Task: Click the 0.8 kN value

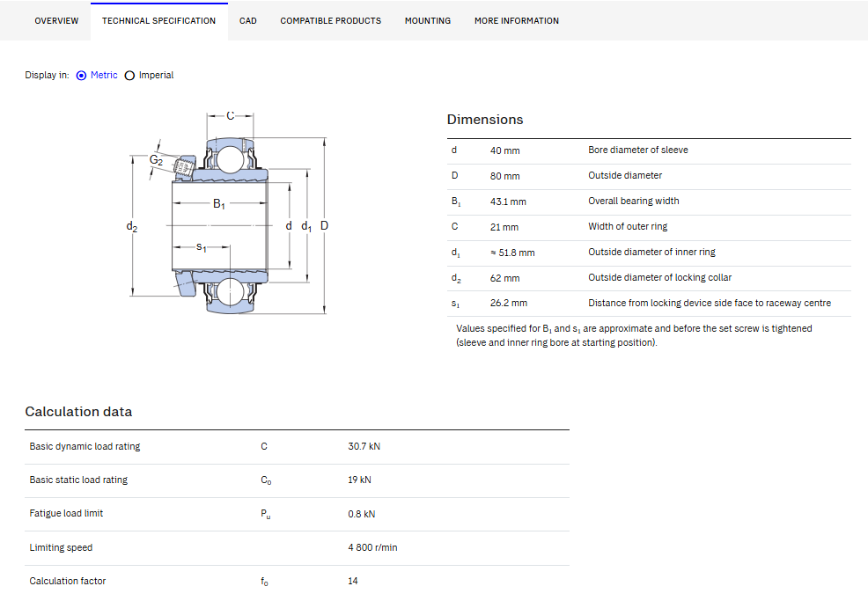Action: pyautogui.click(x=362, y=514)
